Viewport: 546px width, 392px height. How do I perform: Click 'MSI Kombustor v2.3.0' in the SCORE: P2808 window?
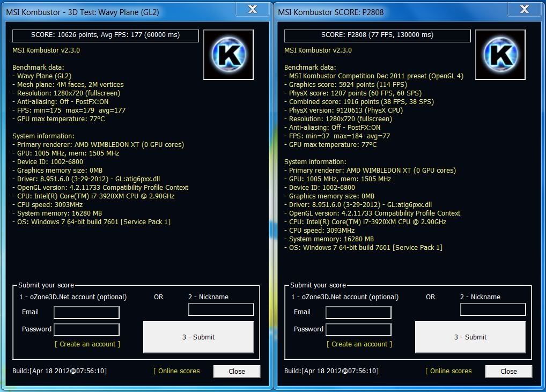pos(318,50)
